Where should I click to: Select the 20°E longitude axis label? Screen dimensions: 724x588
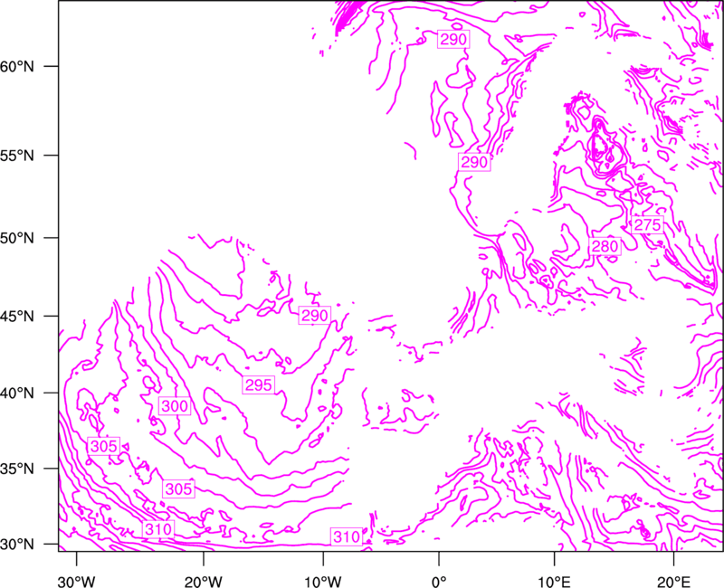(673, 582)
